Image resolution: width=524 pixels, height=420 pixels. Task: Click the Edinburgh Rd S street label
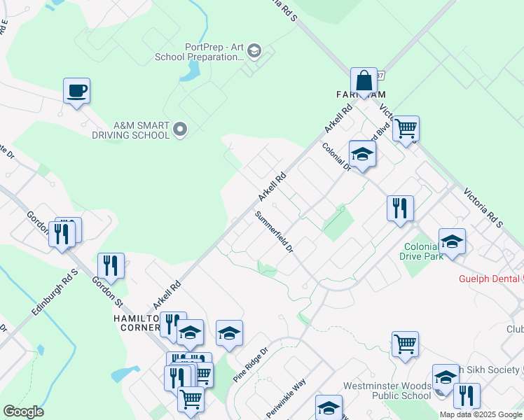[x=55, y=293]
